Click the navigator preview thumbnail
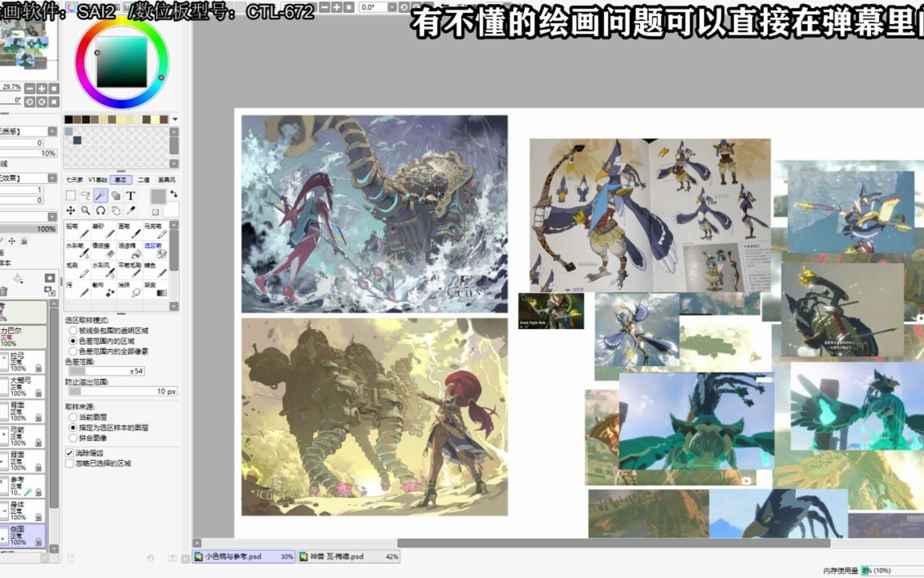 (28, 45)
